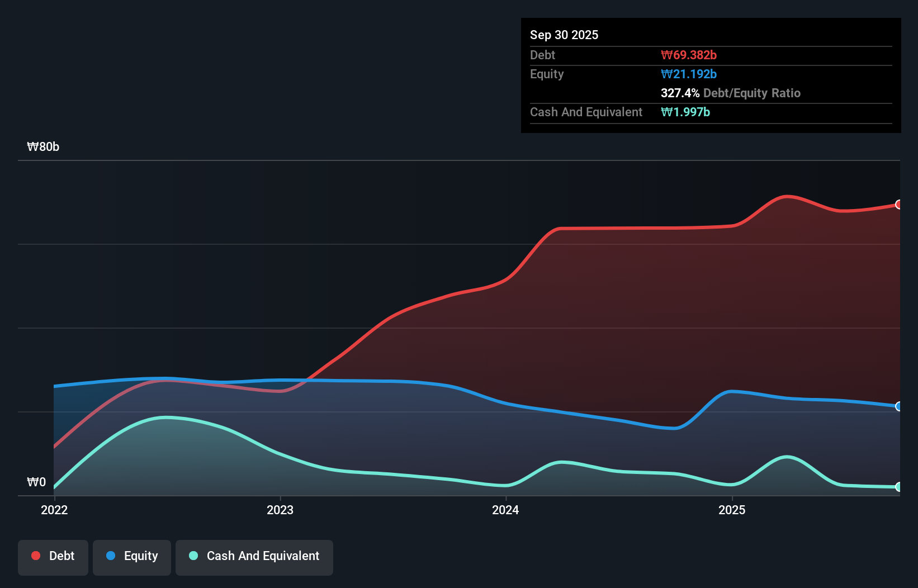Select the Equity endpoint marker on the chart
The image size is (918, 588).
point(898,406)
